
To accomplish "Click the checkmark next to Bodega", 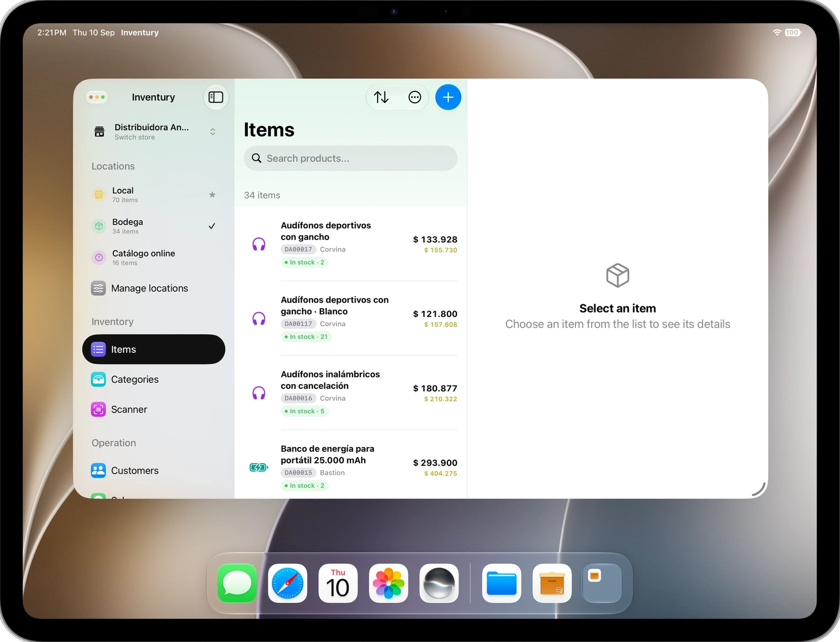I will [x=212, y=226].
